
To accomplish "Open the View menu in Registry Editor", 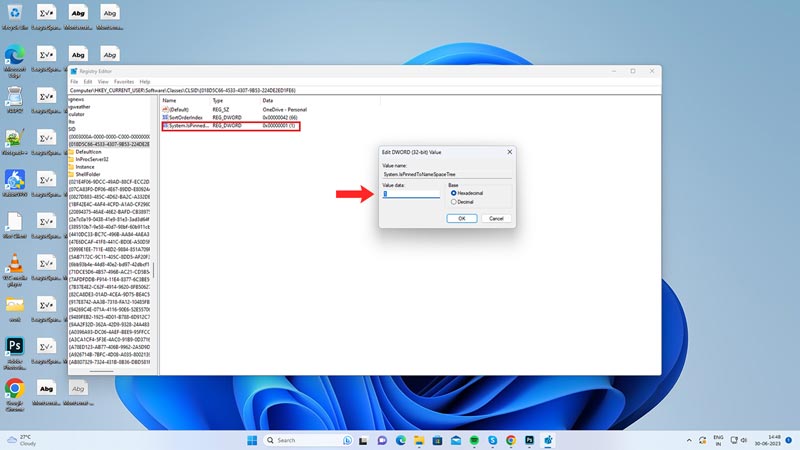I will click(103, 82).
